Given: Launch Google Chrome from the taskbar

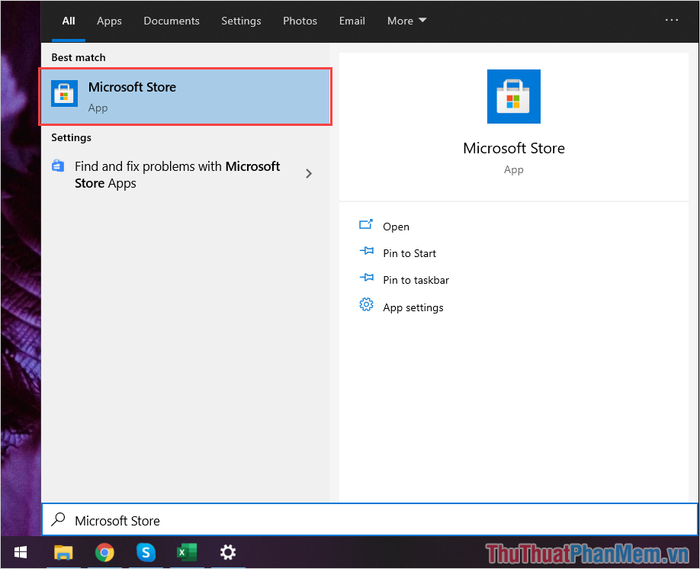Looking at the screenshot, I should tap(104, 552).
